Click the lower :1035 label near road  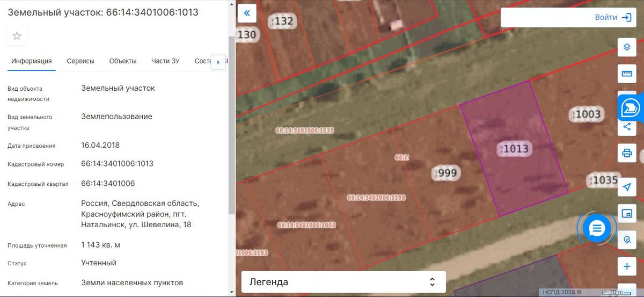pyautogui.click(x=602, y=180)
